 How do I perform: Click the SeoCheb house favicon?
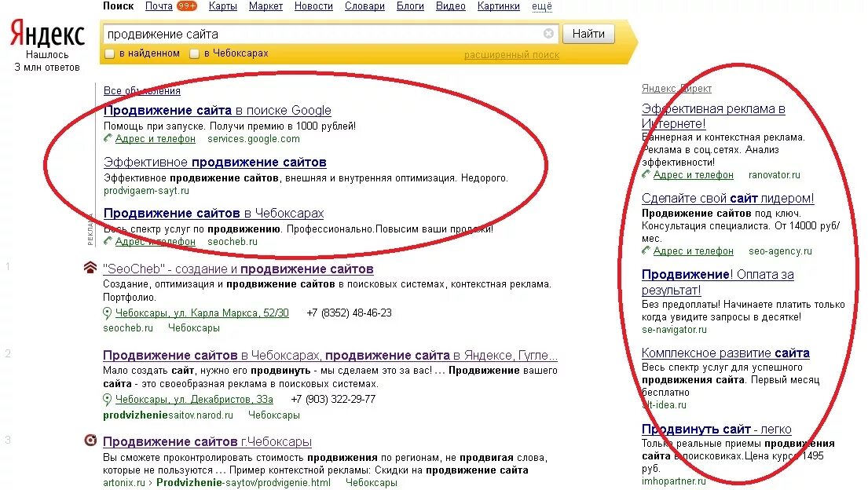coord(90,268)
